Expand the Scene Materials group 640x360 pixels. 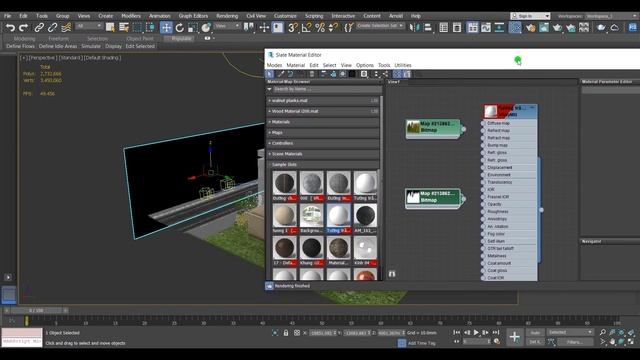coord(323,154)
